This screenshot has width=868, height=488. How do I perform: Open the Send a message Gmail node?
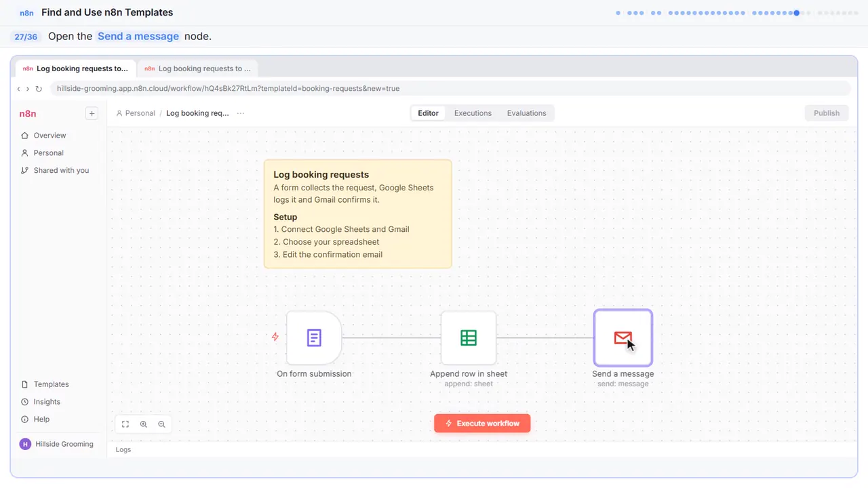pos(623,338)
